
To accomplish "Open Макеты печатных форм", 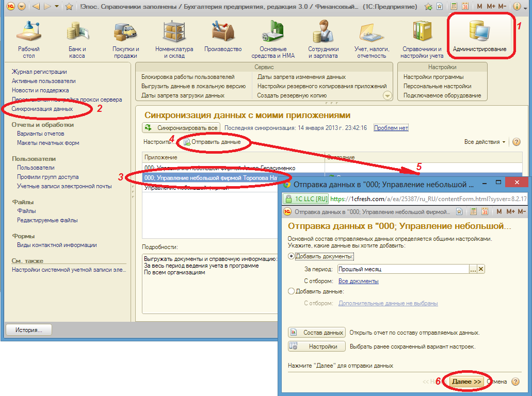I will pos(48,143).
